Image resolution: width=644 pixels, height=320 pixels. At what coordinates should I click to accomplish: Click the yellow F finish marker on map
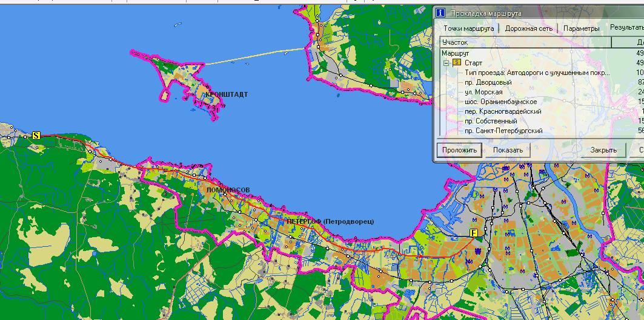pos(474,233)
